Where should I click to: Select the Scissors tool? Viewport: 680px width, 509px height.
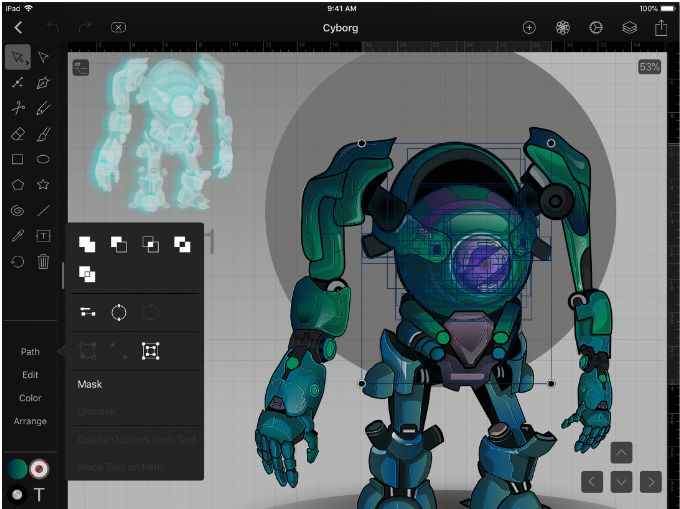point(17,108)
